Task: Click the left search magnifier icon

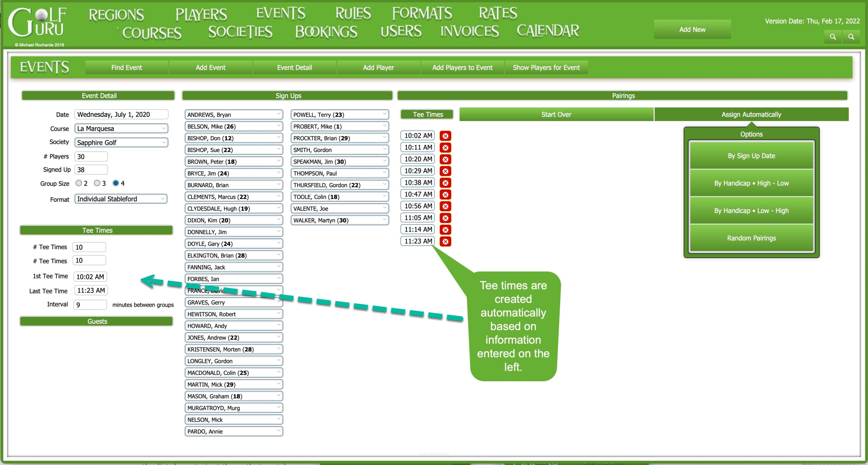Action: tap(832, 37)
